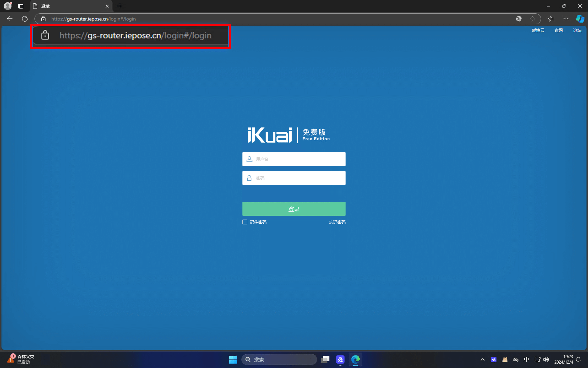Open network status tray icon
This screenshot has height=368, width=588.
click(537, 359)
